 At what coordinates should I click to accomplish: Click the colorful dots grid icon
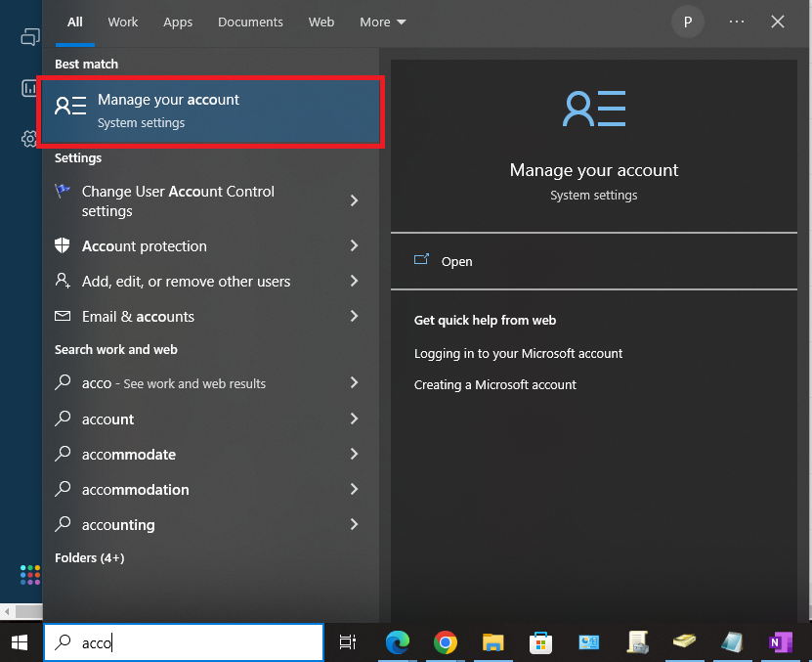(x=30, y=575)
